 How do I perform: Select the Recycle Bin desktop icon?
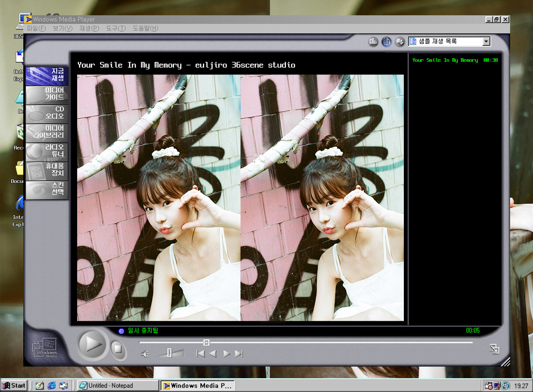coord(19,137)
